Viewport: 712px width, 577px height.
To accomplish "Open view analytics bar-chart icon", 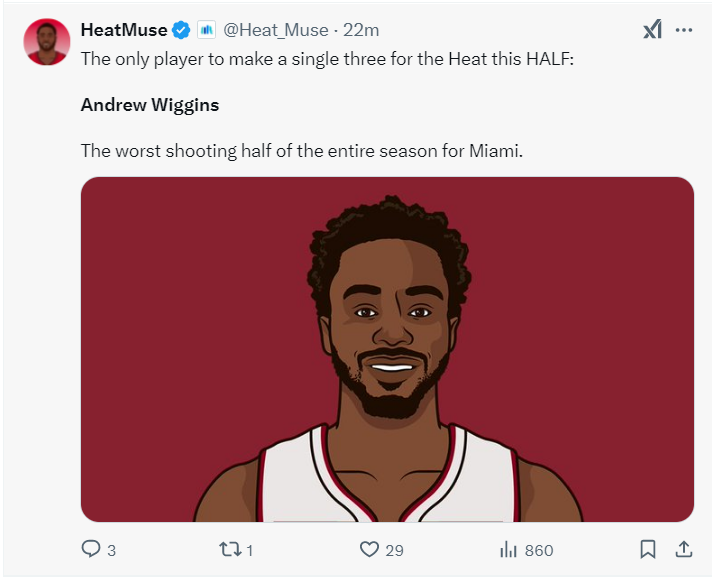I will click(508, 549).
